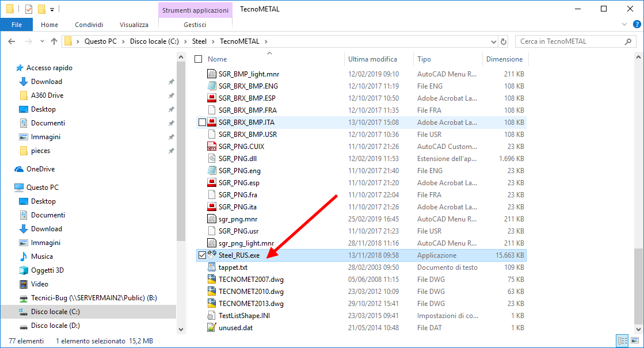This screenshot has height=348, width=644.
Task: Untick the checkbox for Steel_RUS.exe
Action: click(x=202, y=255)
